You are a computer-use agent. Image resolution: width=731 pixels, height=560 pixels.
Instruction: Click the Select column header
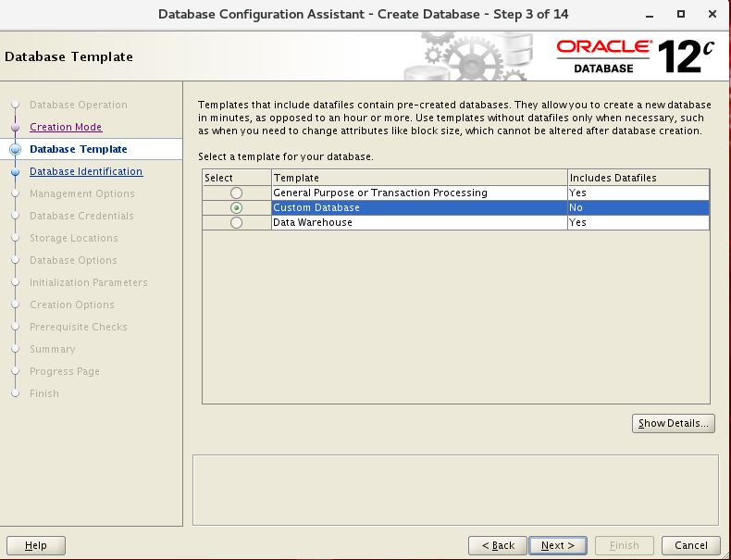pos(237,178)
